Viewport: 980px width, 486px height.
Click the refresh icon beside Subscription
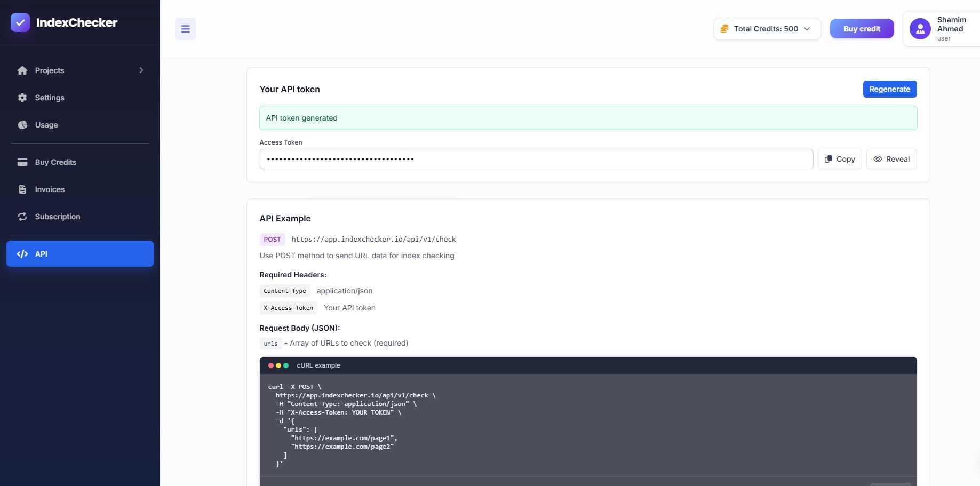(22, 217)
